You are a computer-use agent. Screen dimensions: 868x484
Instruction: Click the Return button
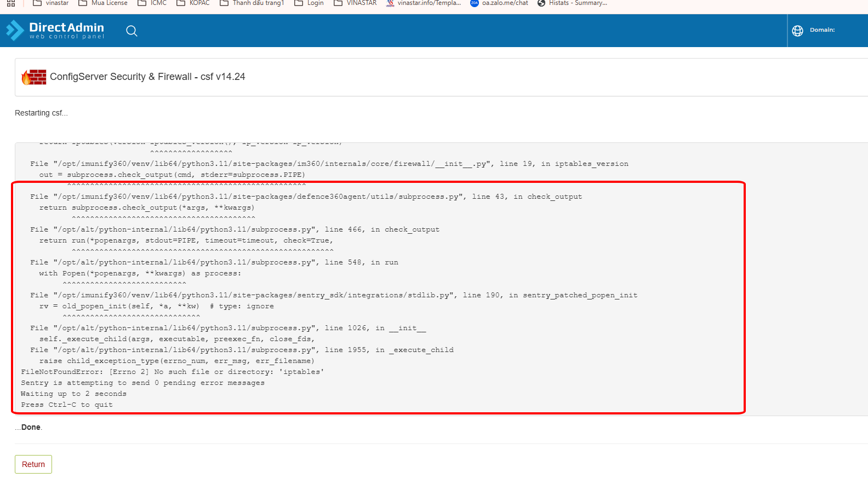pos(33,464)
